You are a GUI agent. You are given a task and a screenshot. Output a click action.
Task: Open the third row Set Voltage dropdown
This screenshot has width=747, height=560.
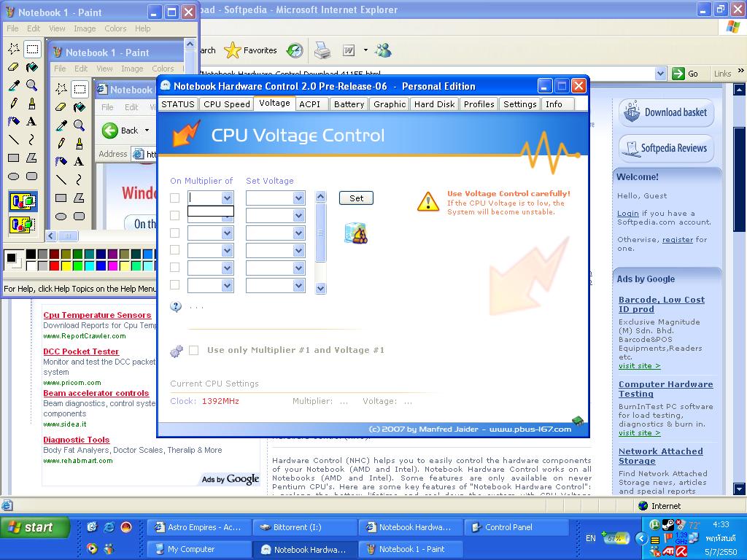(298, 233)
